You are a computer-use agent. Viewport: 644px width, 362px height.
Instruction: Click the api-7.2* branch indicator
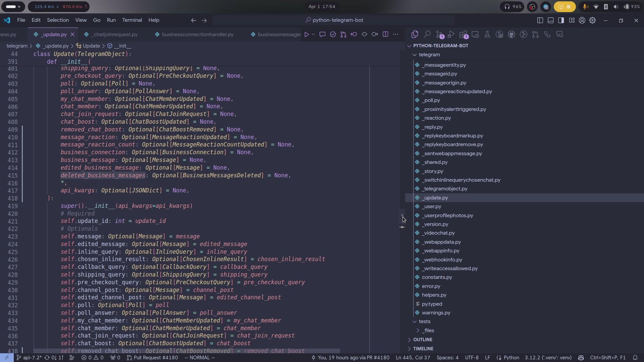[29, 358]
